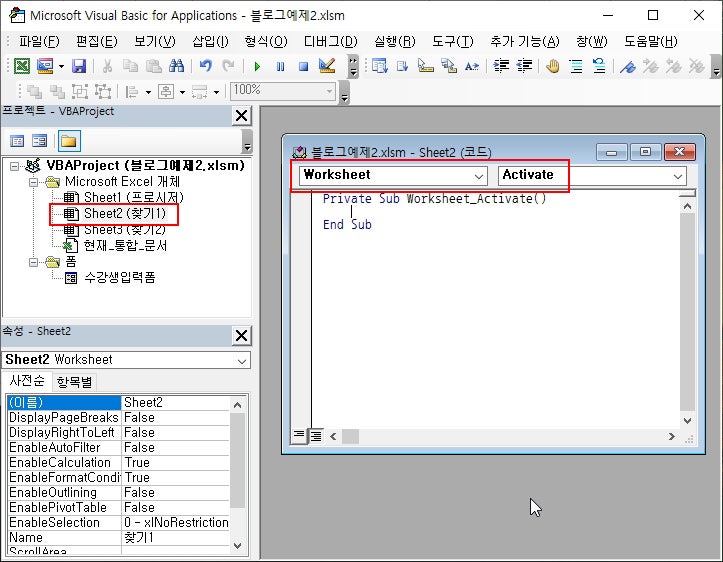Switch to Full Module View button
The image size is (723, 562).
[x=316, y=435]
